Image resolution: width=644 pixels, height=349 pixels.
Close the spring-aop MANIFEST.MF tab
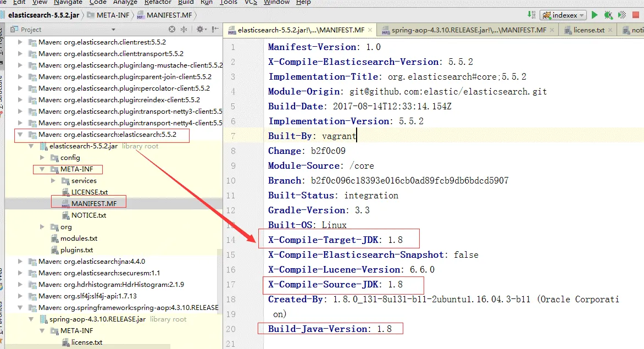[552, 30]
